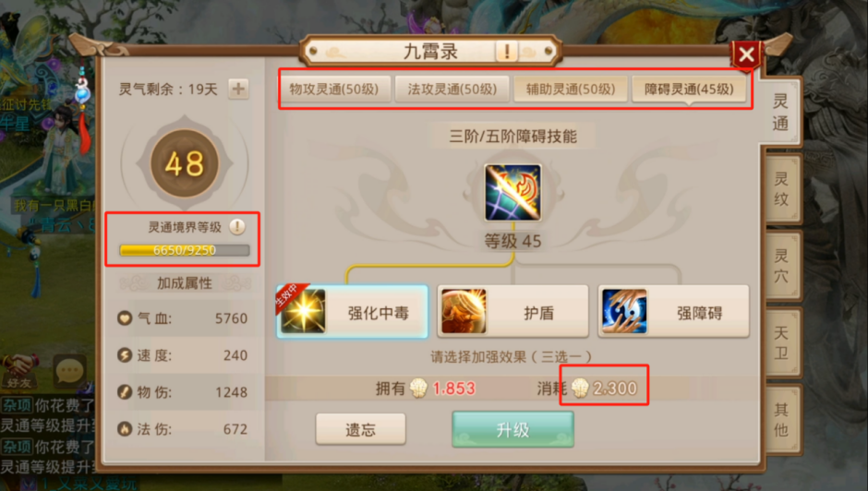This screenshot has width=868, height=491.
Task: Open the 好友 friends handshake icon
Action: point(20,372)
